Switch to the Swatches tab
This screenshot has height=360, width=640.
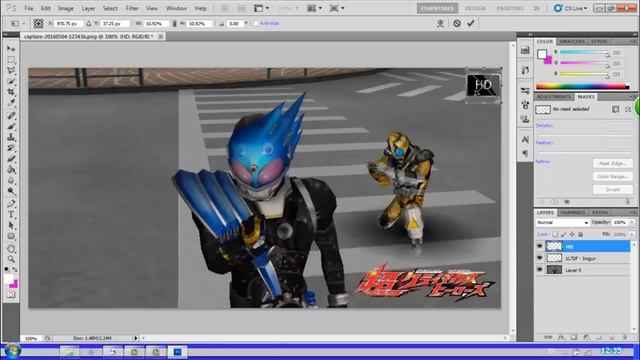tap(572, 42)
